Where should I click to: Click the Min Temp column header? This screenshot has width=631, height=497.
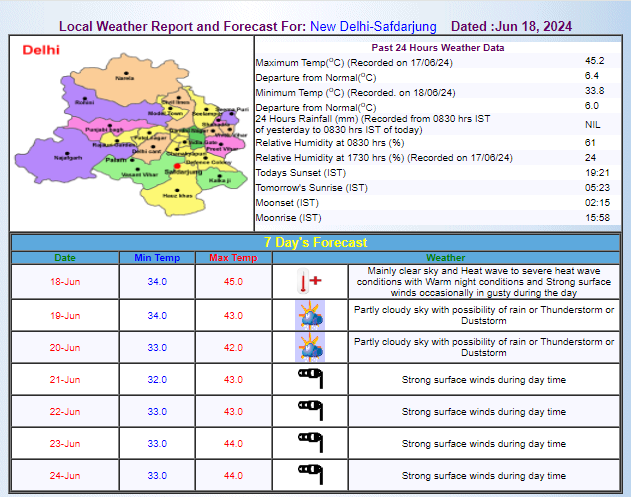(x=156, y=258)
